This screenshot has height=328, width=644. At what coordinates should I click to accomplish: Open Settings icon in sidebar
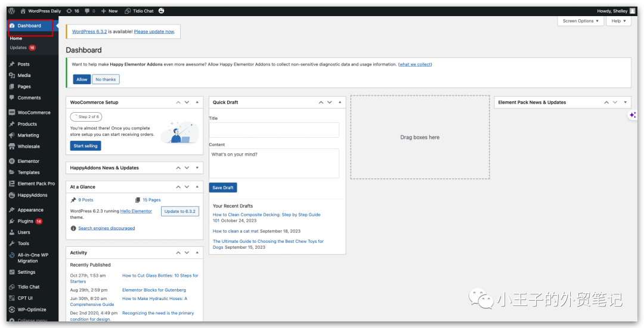point(12,272)
